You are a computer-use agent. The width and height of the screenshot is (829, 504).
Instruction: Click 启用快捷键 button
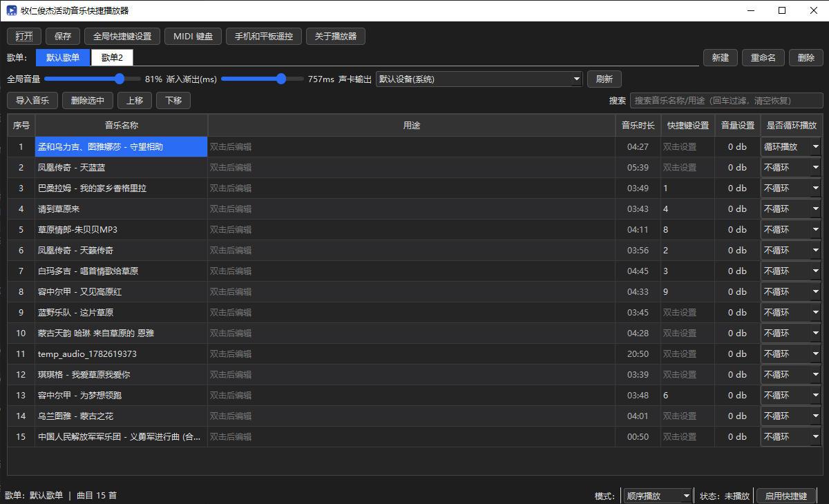pos(786,496)
